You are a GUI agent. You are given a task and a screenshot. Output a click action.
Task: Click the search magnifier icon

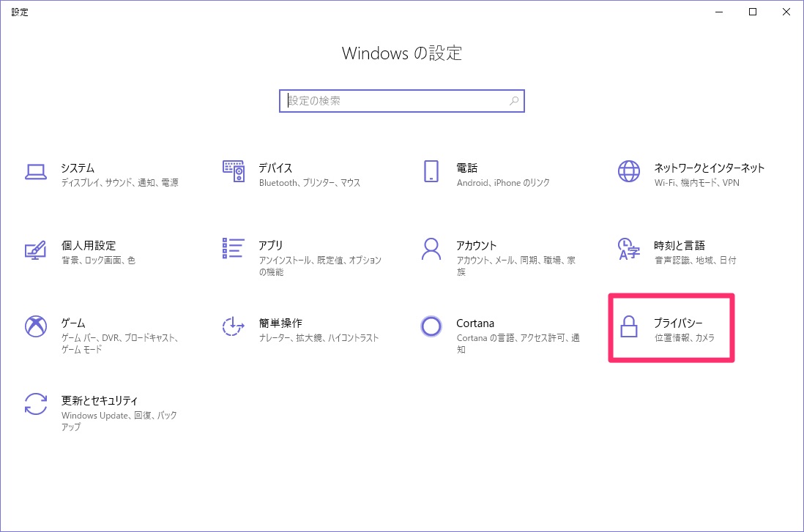tap(514, 101)
